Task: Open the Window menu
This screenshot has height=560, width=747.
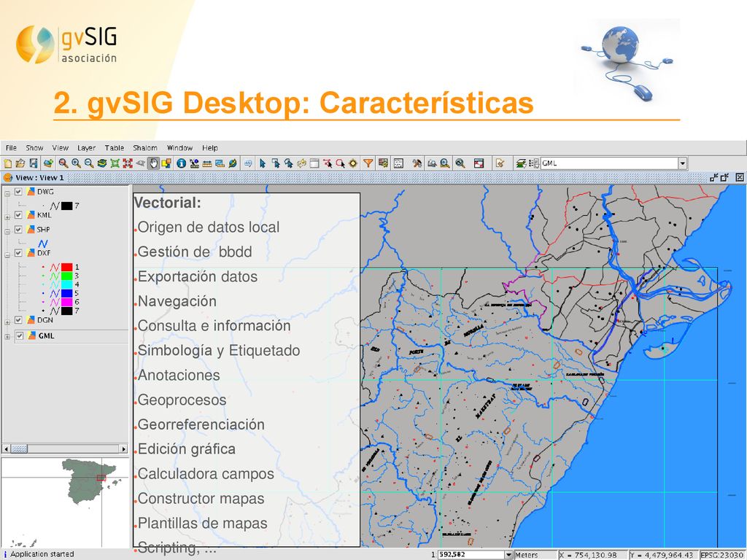Action: (x=179, y=148)
